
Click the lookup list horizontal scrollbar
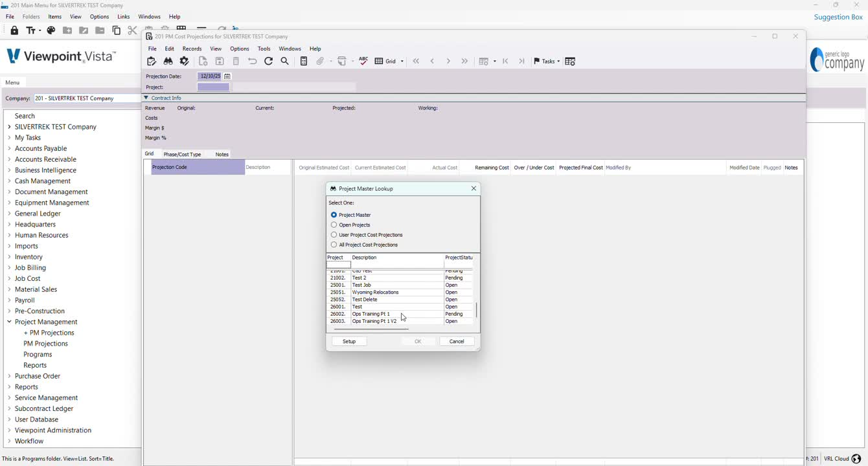(371, 329)
